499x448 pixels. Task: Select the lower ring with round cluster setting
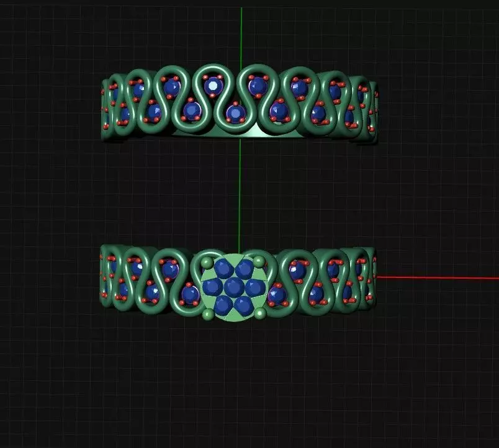[238, 283]
